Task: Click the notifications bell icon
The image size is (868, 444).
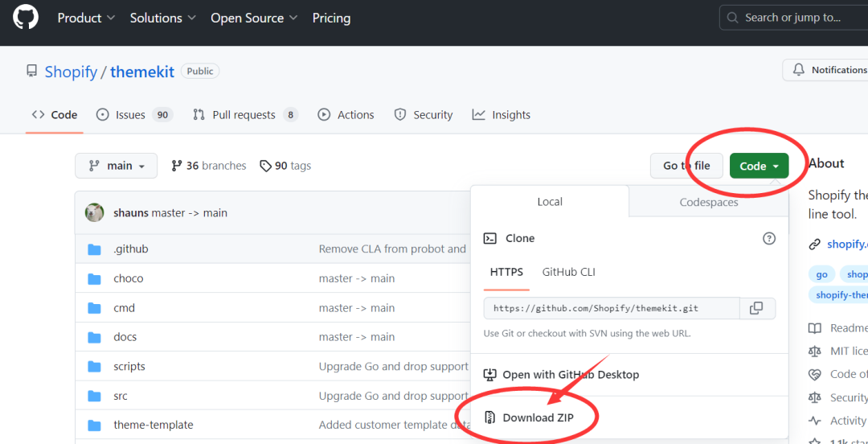Action: pos(798,70)
